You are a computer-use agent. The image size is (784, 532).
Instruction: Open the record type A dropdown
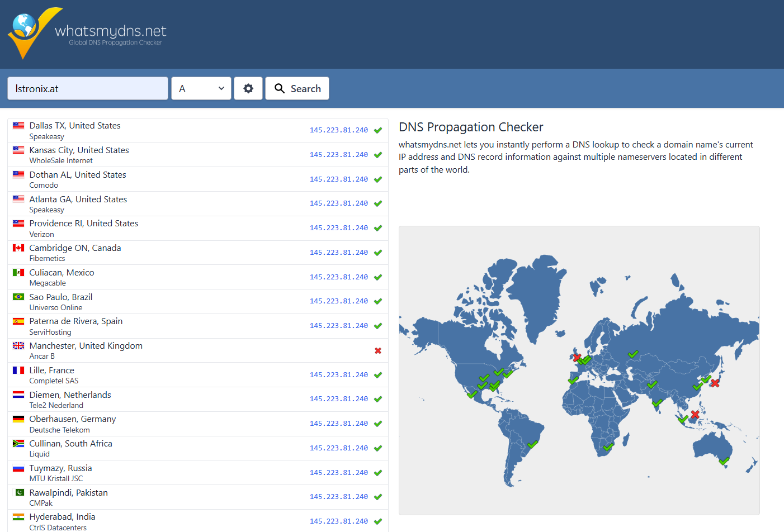(x=201, y=88)
